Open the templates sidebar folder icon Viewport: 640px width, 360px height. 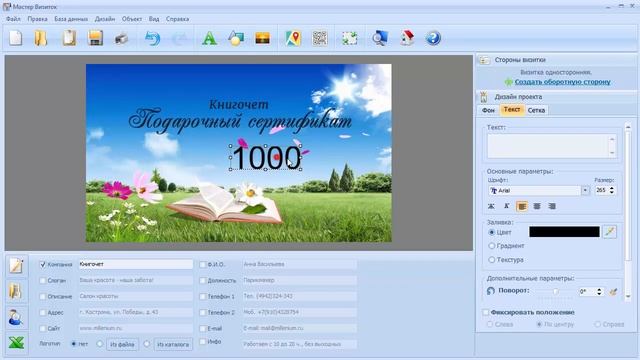point(16,291)
